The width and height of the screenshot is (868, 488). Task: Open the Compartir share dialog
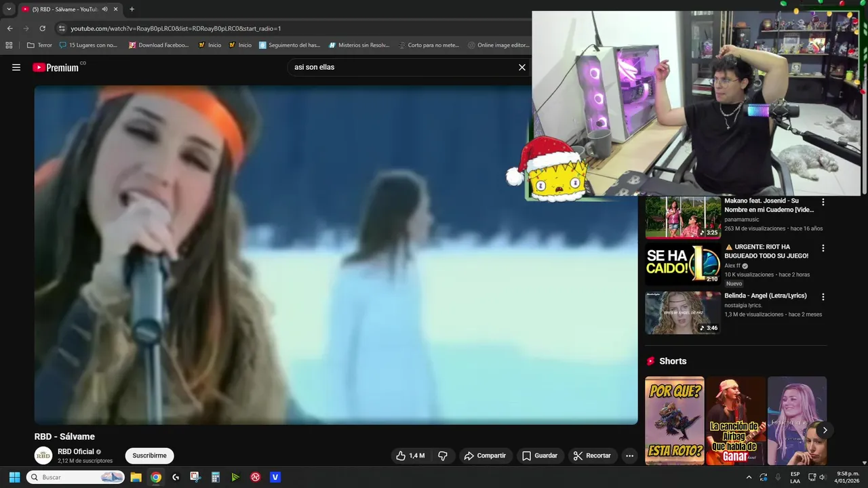point(485,455)
